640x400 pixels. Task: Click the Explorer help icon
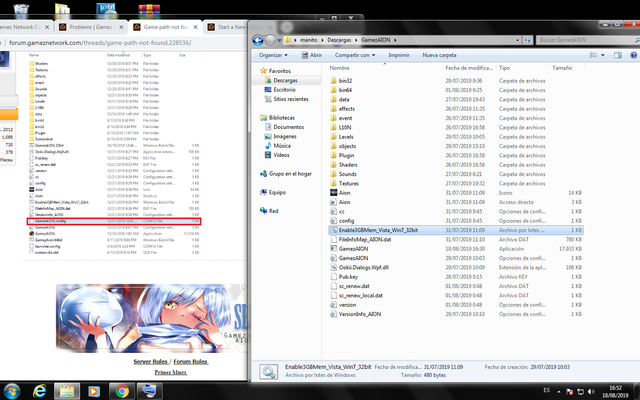(x=633, y=55)
